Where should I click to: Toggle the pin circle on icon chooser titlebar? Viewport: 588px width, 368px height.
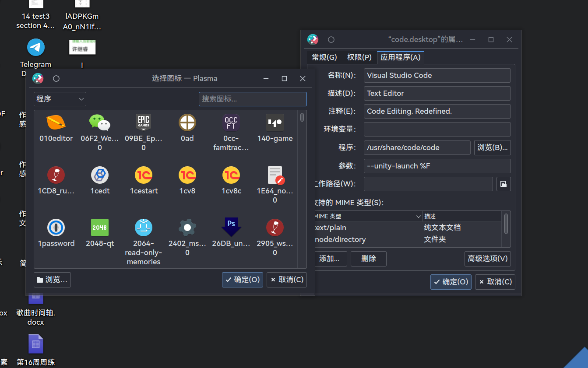tap(56, 79)
